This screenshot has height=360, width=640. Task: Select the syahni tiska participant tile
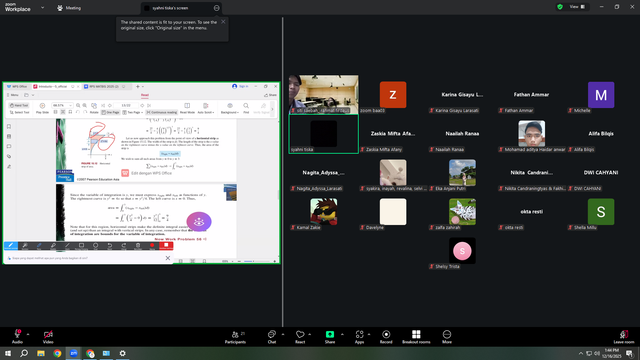click(x=324, y=134)
